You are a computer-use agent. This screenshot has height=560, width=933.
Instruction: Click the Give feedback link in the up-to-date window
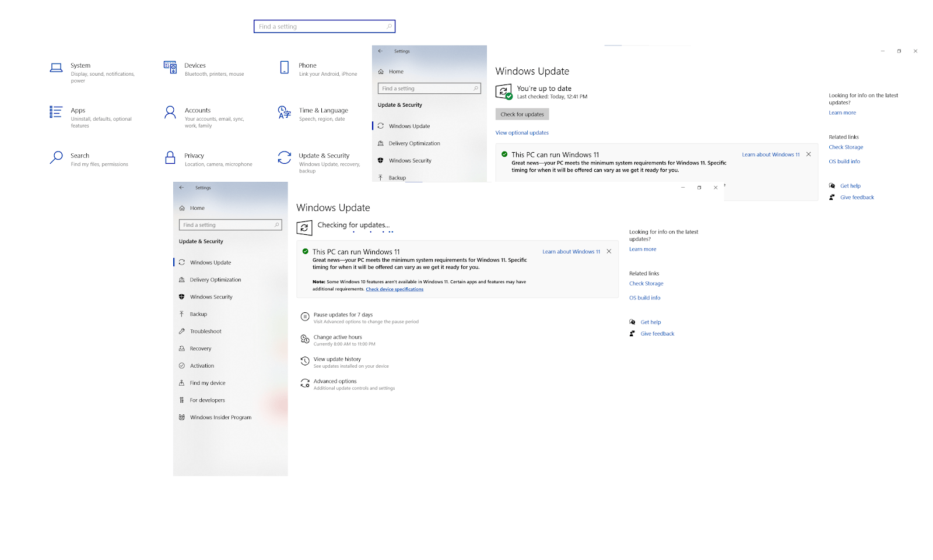pyautogui.click(x=857, y=198)
